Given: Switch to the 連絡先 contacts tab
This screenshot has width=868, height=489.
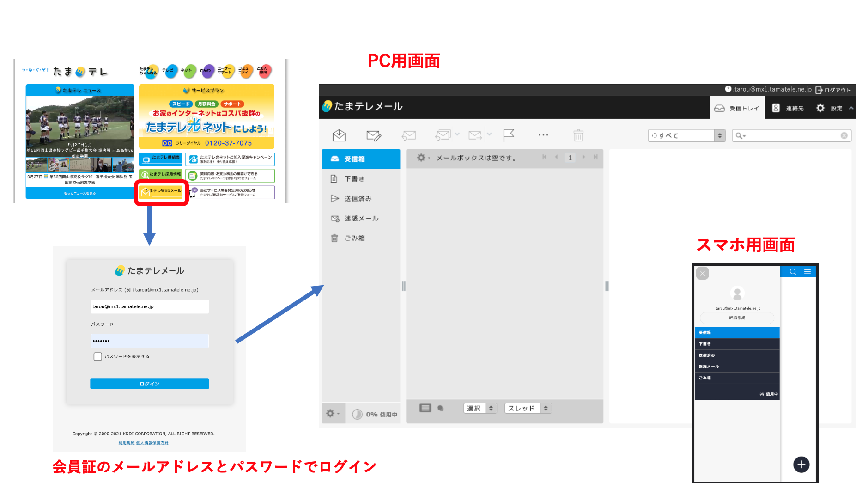Looking at the screenshot, I should click(x=788, y=108).
